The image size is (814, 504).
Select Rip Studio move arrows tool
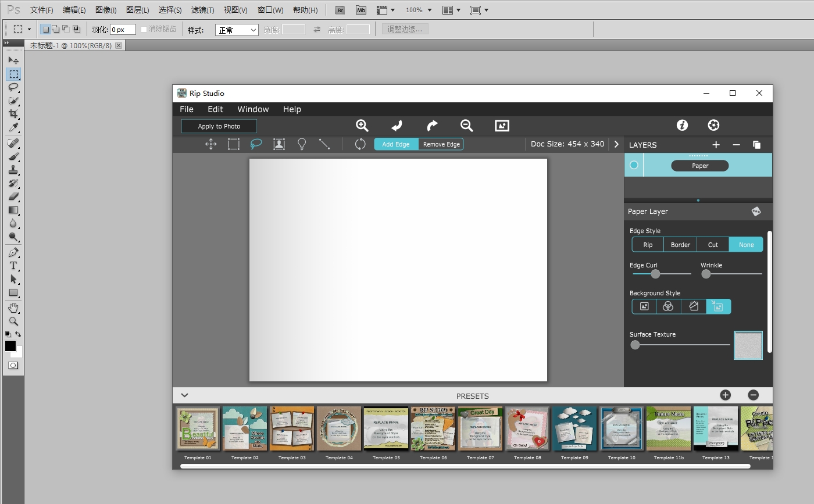[211, 144]
